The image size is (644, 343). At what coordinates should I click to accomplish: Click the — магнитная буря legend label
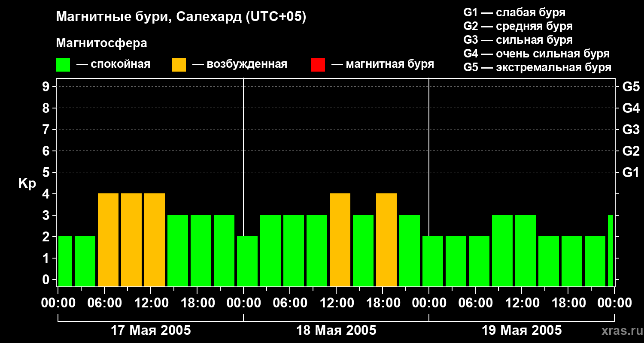click(383, 65)
